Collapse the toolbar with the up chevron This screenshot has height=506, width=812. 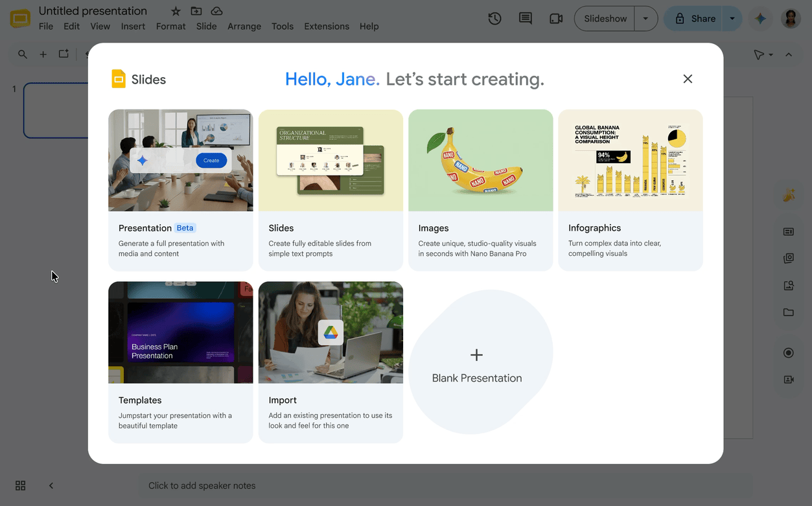789,54
